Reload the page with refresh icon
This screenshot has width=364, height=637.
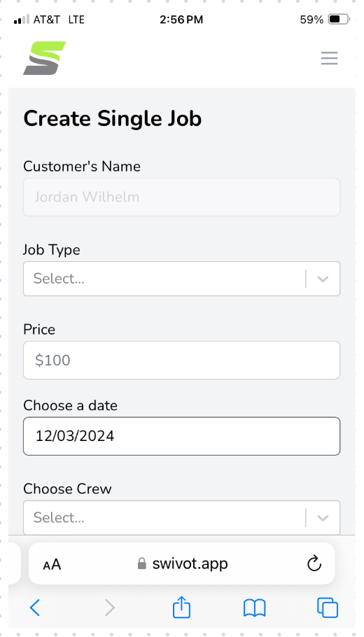(x=314, y=563)
